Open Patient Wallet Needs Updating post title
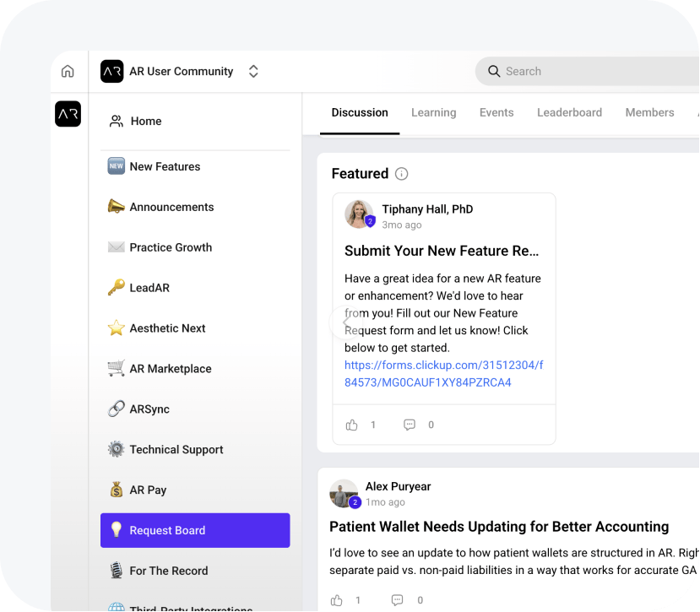Image resolution: width=700 pixels, height=612 pixels. (498, 527)
